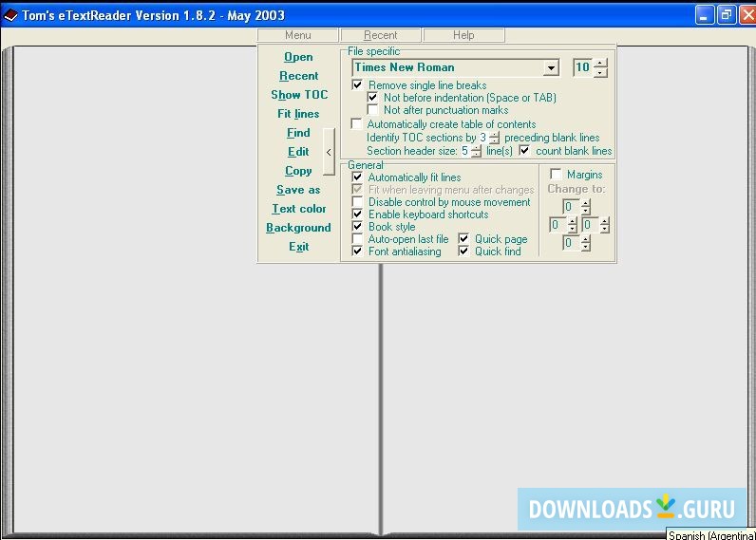Toggle Remove single line breaks
The height and width of the screenshot is (540, 756).
(x=357, y=85)
